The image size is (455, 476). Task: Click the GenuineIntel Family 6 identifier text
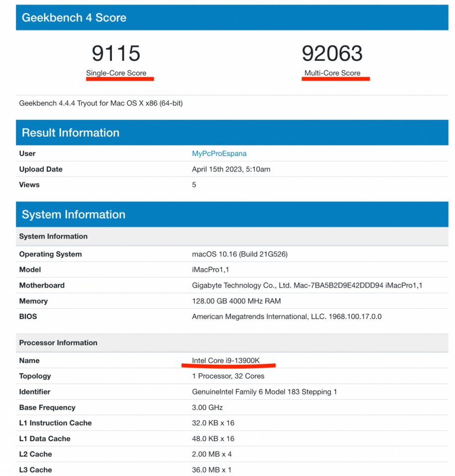pyautogui.click(x=264, y=392)
